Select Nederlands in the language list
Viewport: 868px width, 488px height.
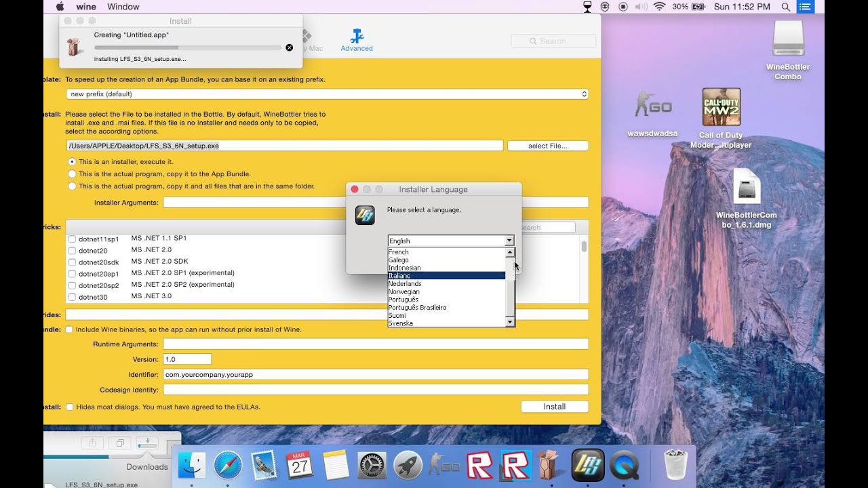pyautogui.click(x=447, y=284)
